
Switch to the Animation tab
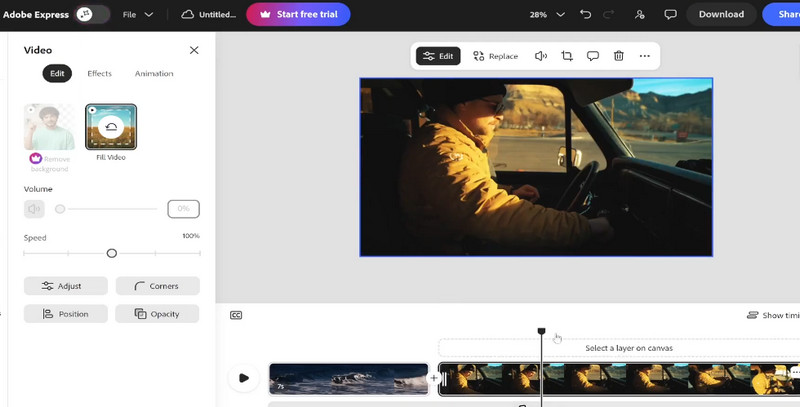click(x=154, y=73)
